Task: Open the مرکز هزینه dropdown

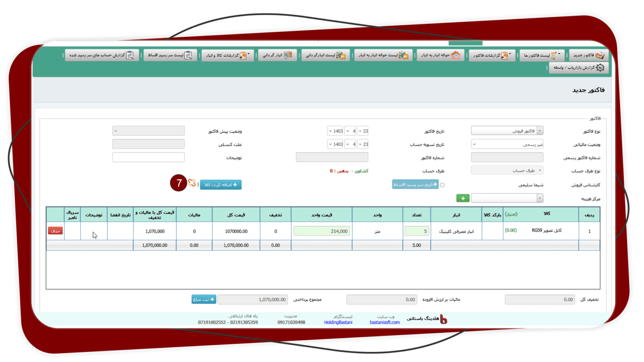Action: click(x=507, y=198)
